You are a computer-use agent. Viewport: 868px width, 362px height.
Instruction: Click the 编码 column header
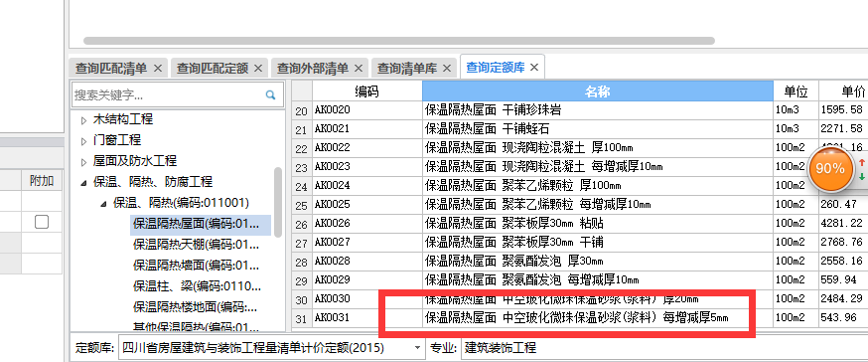click(367, 90)
